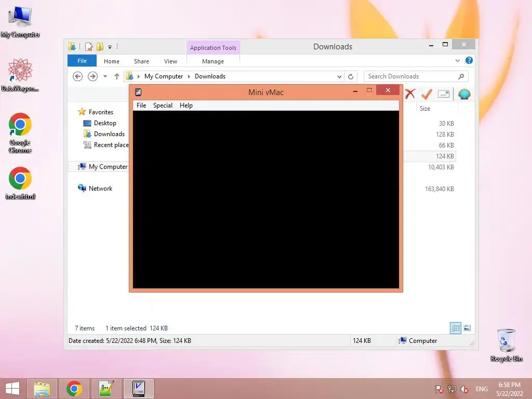Open the taskbar clock and date
This screenshot has width=532, height=399.
pos(509,389)
